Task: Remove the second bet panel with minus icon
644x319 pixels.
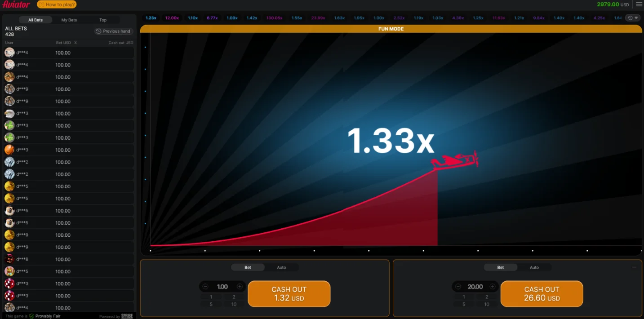Action: click(x=634, y=267)
